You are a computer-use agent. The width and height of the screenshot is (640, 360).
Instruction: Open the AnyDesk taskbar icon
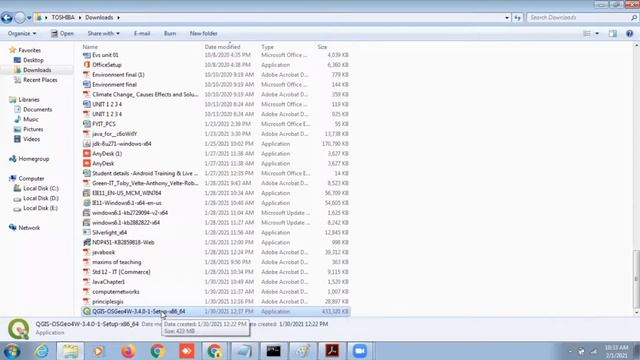[187, 351]
